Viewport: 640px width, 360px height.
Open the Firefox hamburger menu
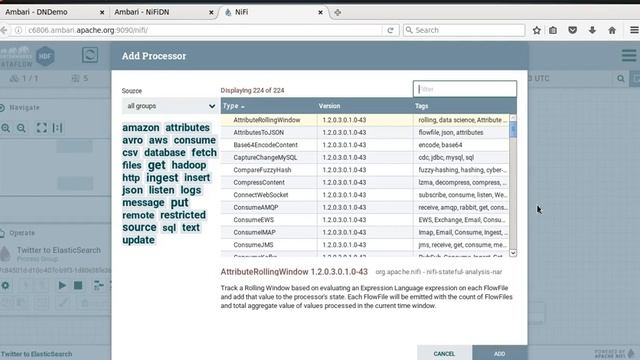click(634, 30)
